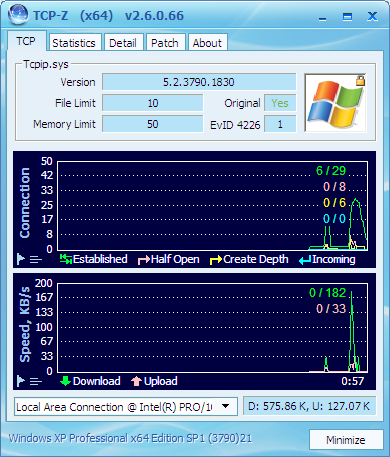The height and width of the screenshot is (457, 390).
Task: Maximize the TCP-Z window
Action: point(348,17)
